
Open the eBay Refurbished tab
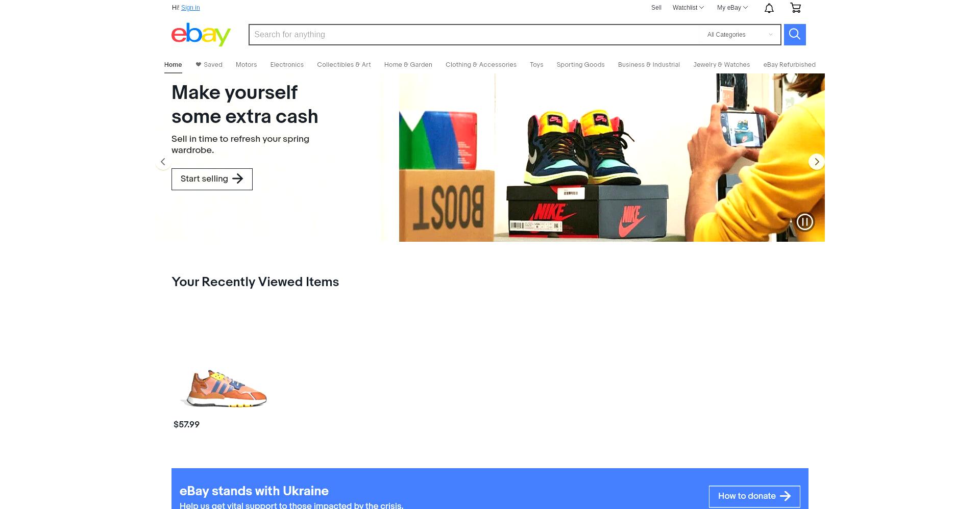pos(789,65)
